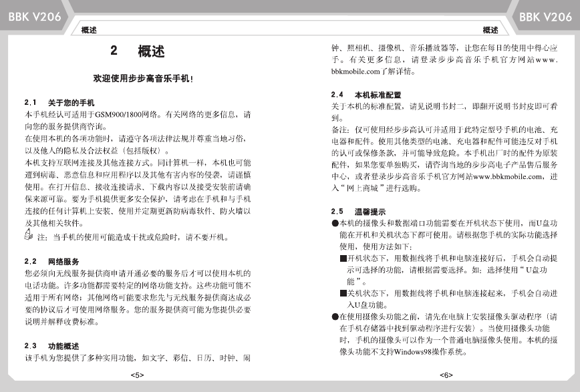The height and width of the screenshot is (392, 580).
Task: Click the line "向您的服务提供商咨询。"
Action: (66, 126)
